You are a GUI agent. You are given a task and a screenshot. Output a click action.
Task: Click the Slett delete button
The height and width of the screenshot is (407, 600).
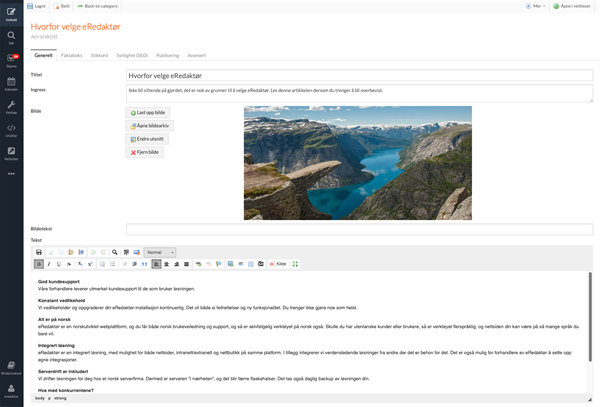coord(62,6)
